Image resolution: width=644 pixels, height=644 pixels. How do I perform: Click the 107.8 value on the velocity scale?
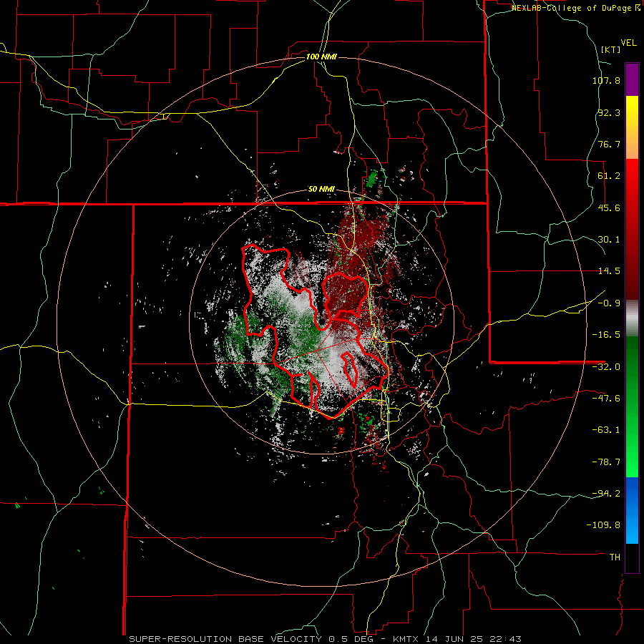606,80
